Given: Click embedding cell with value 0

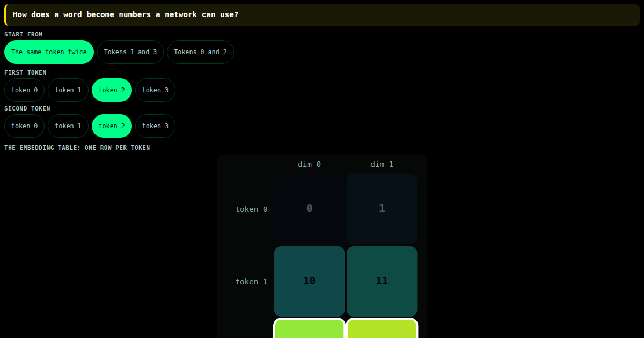Looking at the screenshot, I should (x=310, y=209).
